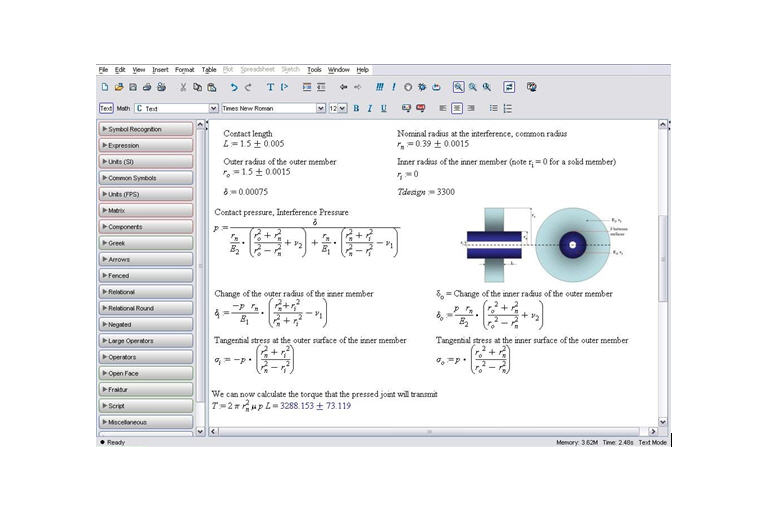Execute entire worksheet with triple exclamation icon
This screenshot has width=768, height=512.
pos(381,87)
